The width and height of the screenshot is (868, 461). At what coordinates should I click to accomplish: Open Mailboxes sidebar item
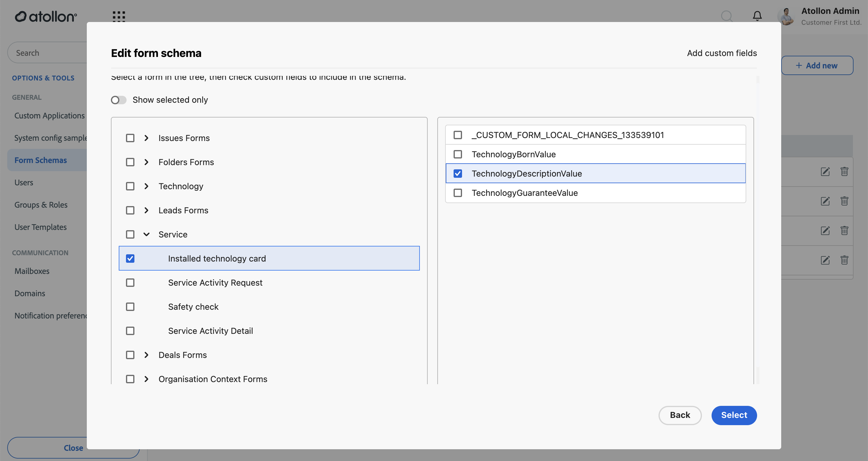32,271
